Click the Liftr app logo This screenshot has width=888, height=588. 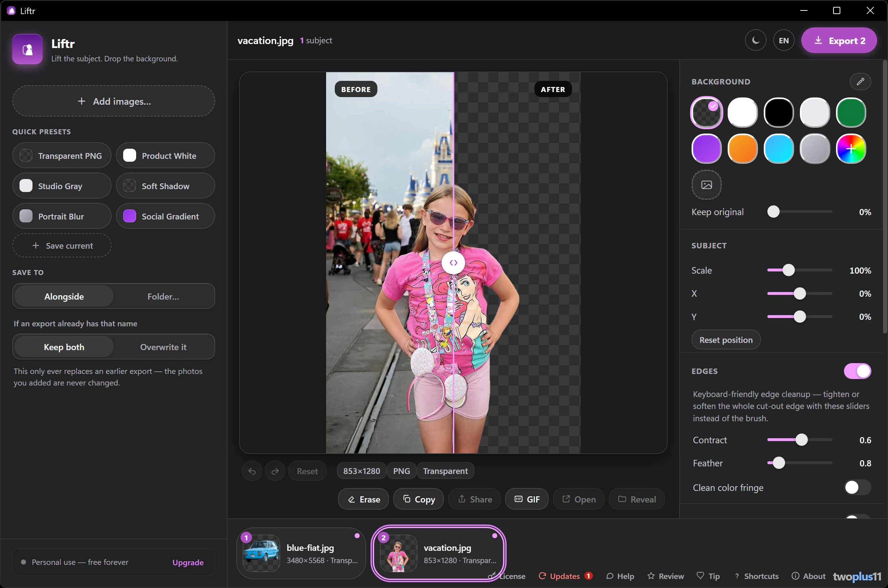27,49
